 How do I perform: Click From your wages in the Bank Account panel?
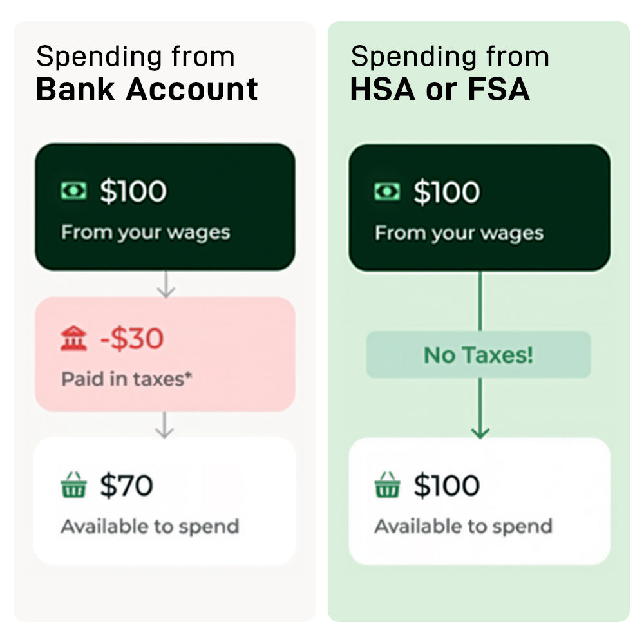[x=146, y=232]
